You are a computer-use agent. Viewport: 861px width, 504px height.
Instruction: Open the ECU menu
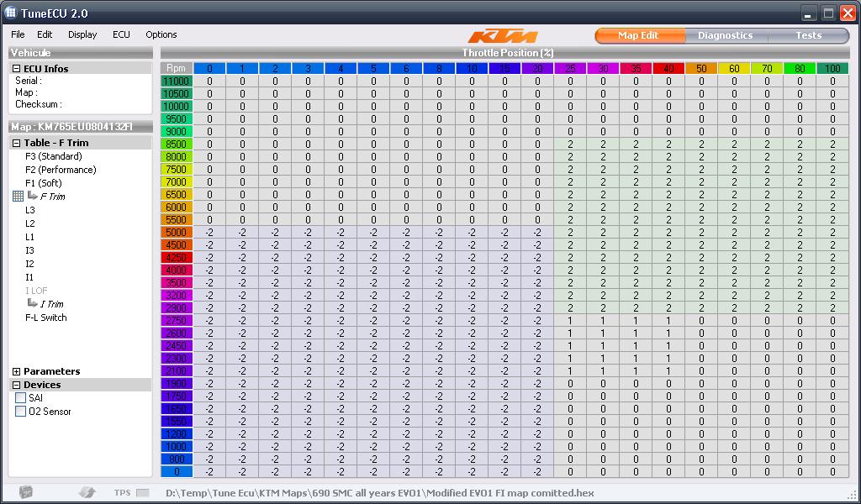click(x=121, y=34)
